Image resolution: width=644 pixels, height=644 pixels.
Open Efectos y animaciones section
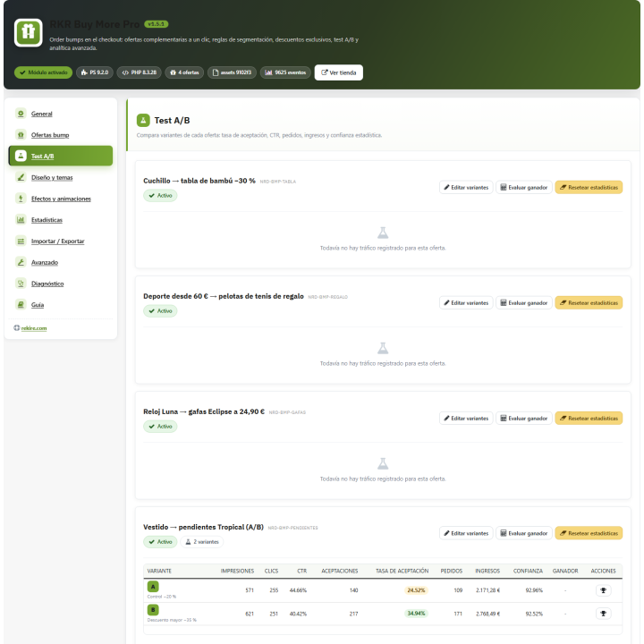[61, 199]
